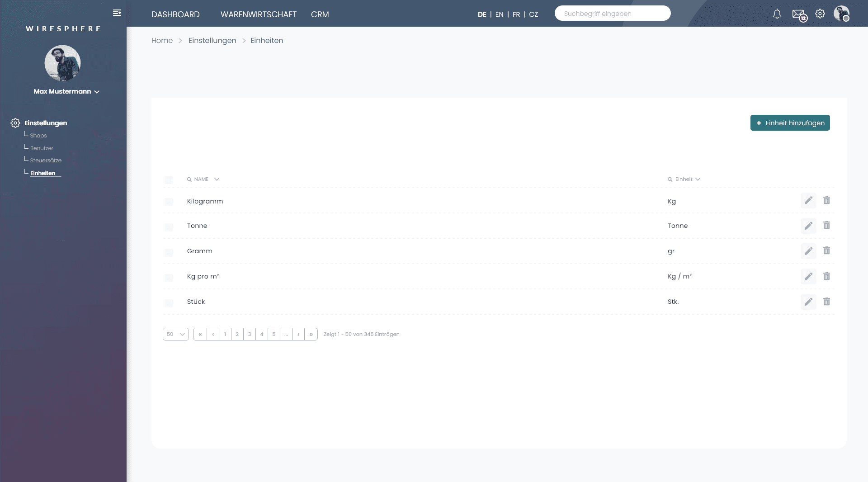This screenshot has width=868, height=482.
Task: Expand the Max Mustermann user menu
Action: 66,91
